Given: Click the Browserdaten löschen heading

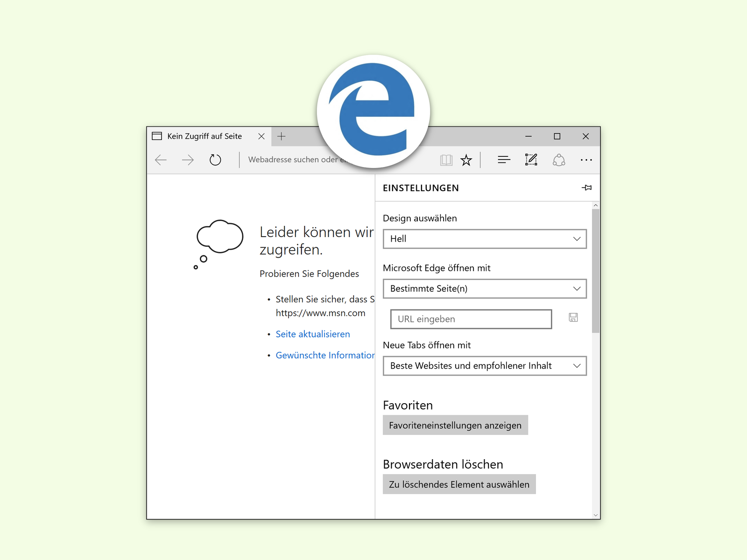Looking at the screenshot, I should pos(443,464).
